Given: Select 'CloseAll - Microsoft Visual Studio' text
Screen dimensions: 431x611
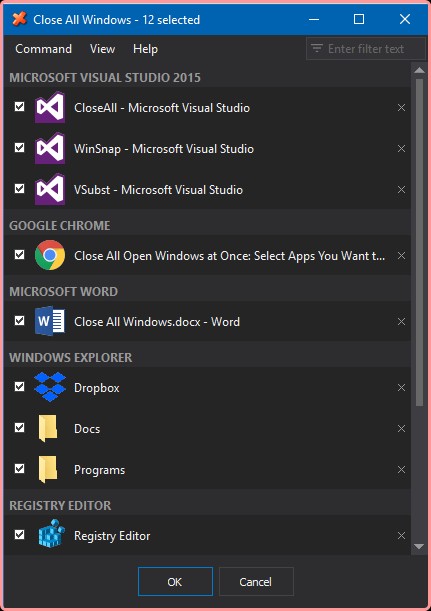Looking at the screenshot, I should pyautogui.click(x=162, y=108).
